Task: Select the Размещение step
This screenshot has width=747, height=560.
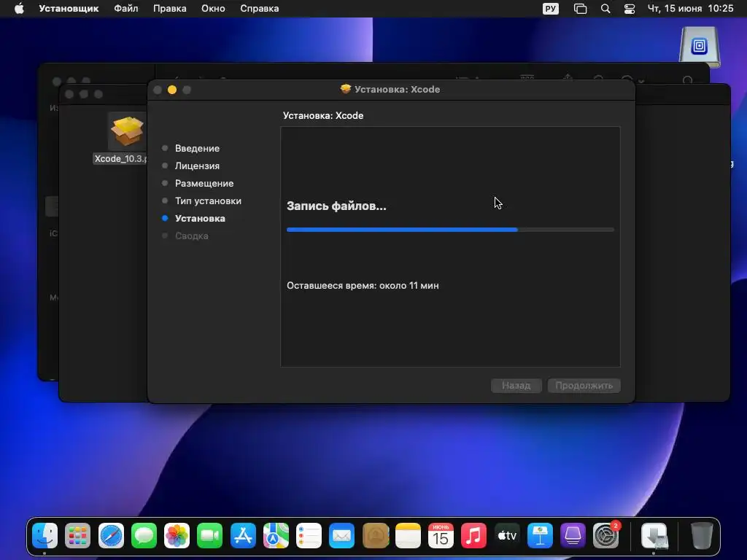Action: (x=204, y=183)
